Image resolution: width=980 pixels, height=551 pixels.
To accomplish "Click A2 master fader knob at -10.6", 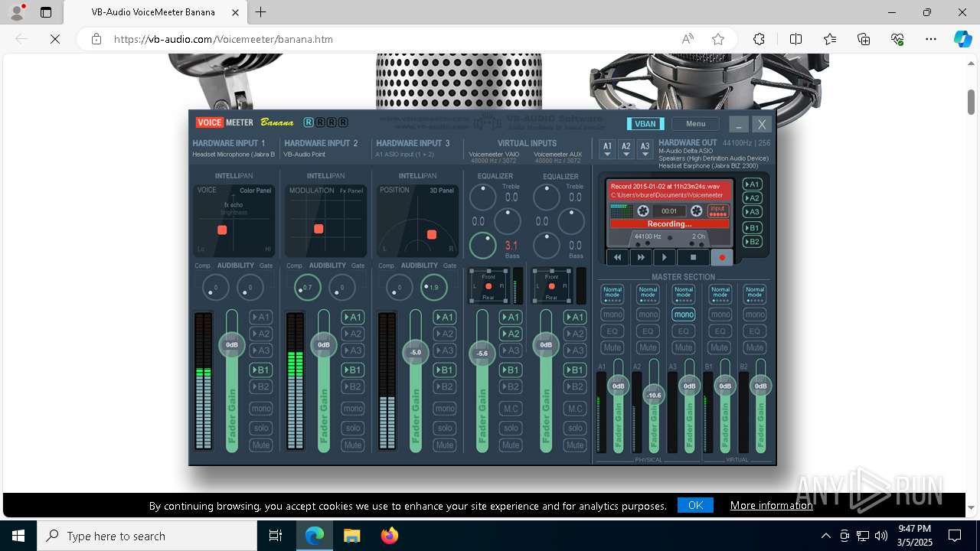I will click(x=654, y=396).
